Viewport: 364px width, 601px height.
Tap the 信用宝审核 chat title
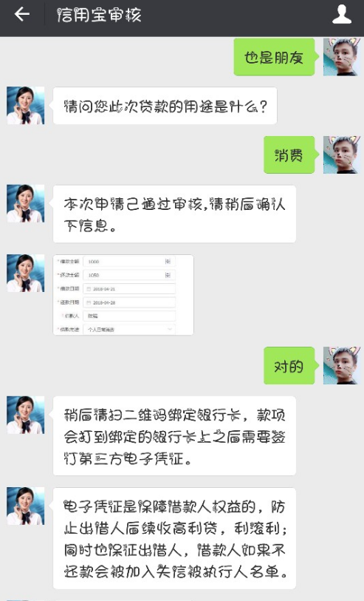pyautogui.click(x=99, y=15)
